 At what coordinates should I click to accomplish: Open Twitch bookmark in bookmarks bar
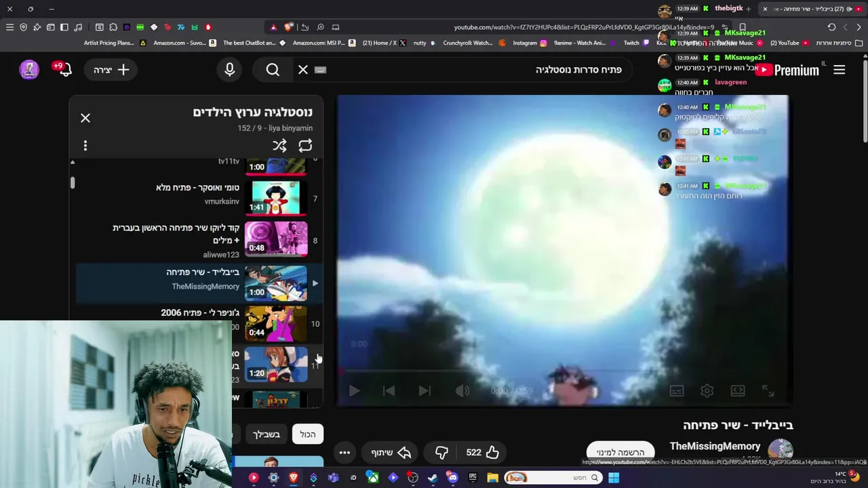(637, 43)
